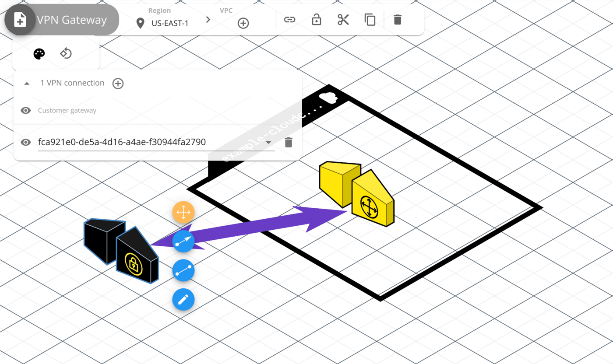This screenshot has height=364, width=613.
Task: Open the color palette icon
Action: [x=39, y=54]
